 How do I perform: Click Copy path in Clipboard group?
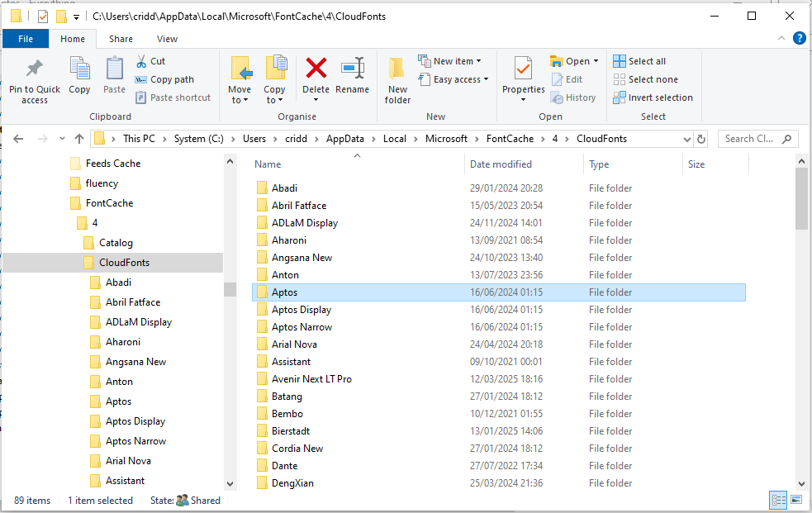(x=164, y=79)
